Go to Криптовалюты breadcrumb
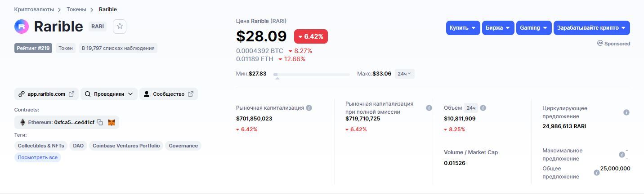The width and height of the screenshot is (644, 196). tap(34, 9)
